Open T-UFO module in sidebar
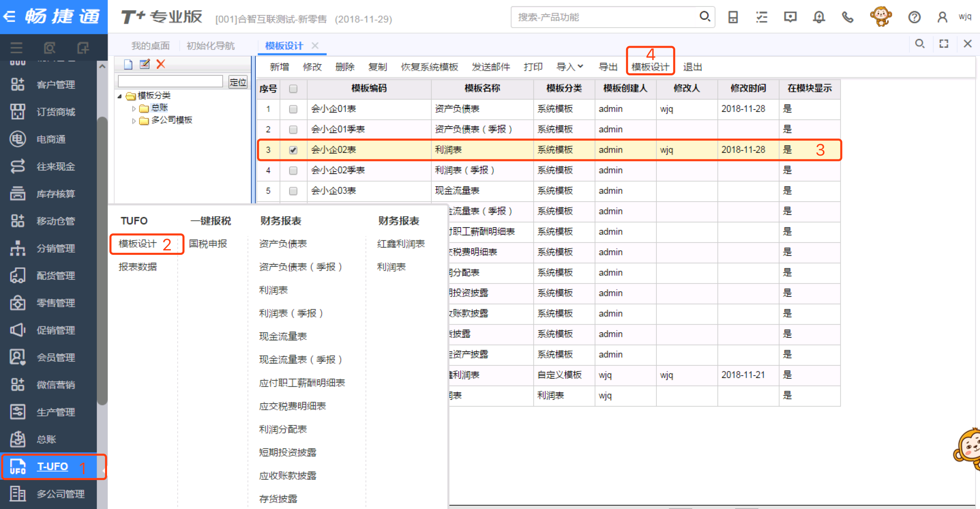Image resolution: width=980 pixels, height=509 pixels. [x=48, y=467]
